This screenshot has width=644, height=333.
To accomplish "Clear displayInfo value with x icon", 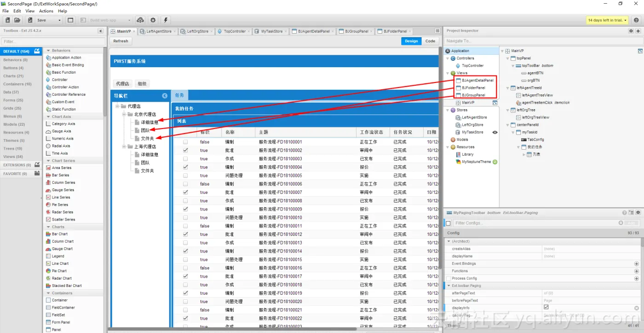I will (637, 308).
